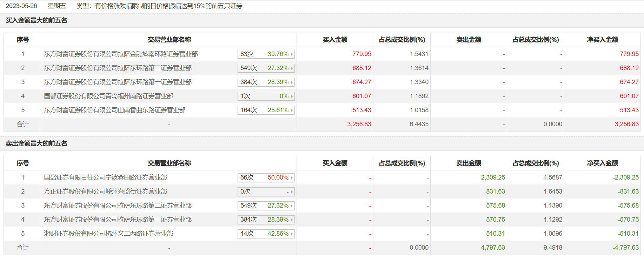Select net amount -831.63
This screenshot has height=256, width=644.
click(628, 191)
